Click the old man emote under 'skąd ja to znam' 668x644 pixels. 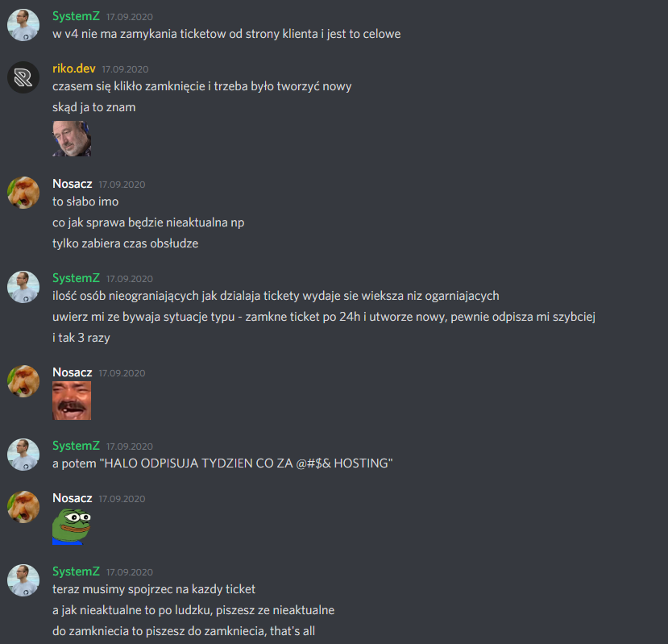[x=72, y=139]
